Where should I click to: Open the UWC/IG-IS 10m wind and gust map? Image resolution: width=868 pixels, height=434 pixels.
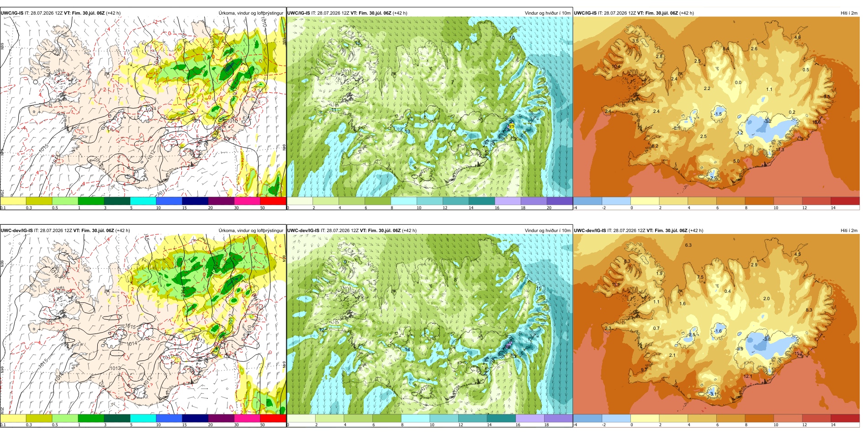point(430,107)
